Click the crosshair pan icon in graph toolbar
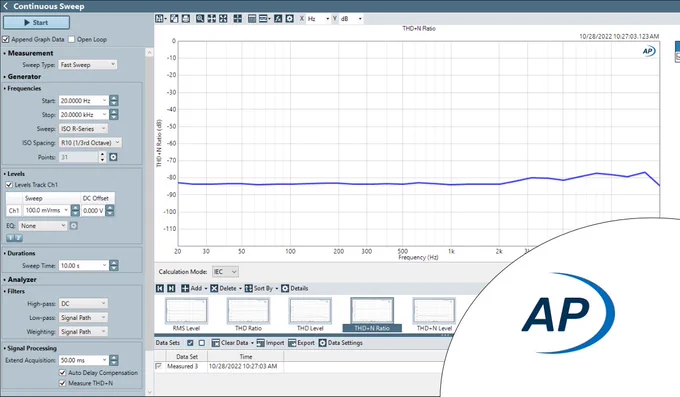Viewport: 680px width, 397px height. coord(238,19)
